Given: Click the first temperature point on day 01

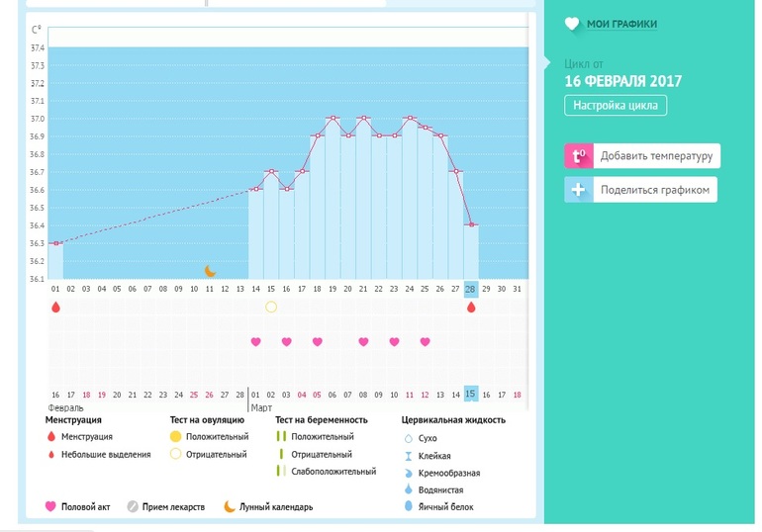Looking at the screenshot, I should (55, 243).
